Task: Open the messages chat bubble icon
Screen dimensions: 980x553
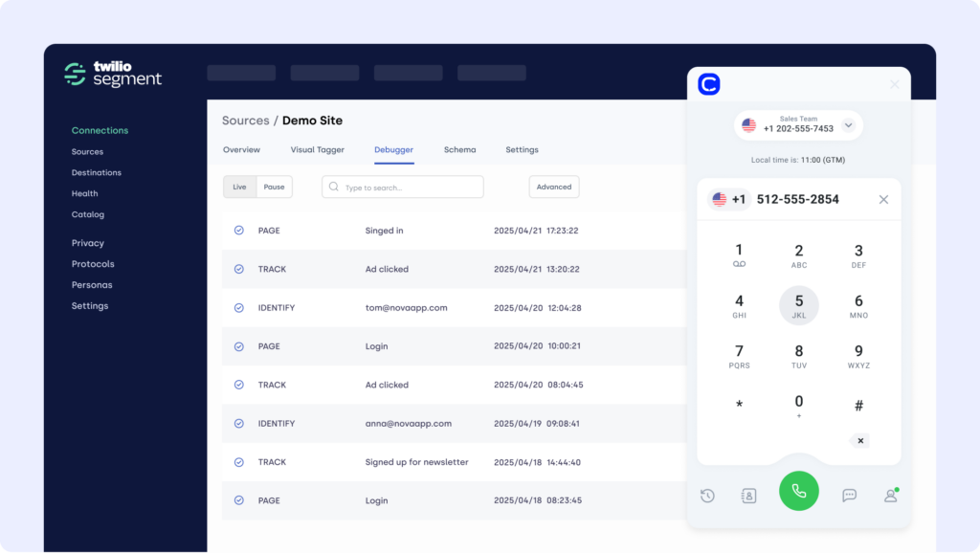Action: tap(849, 496)
